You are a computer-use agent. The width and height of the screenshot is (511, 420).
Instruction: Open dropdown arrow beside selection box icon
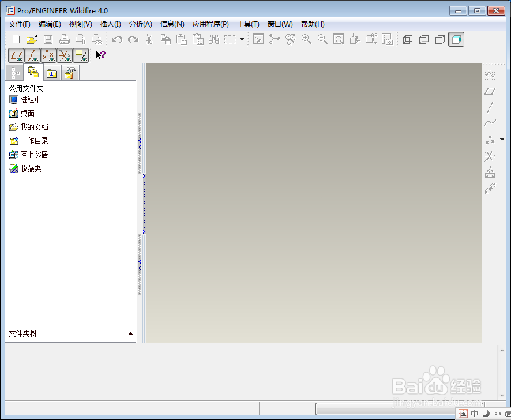click(x=242, y=39)
